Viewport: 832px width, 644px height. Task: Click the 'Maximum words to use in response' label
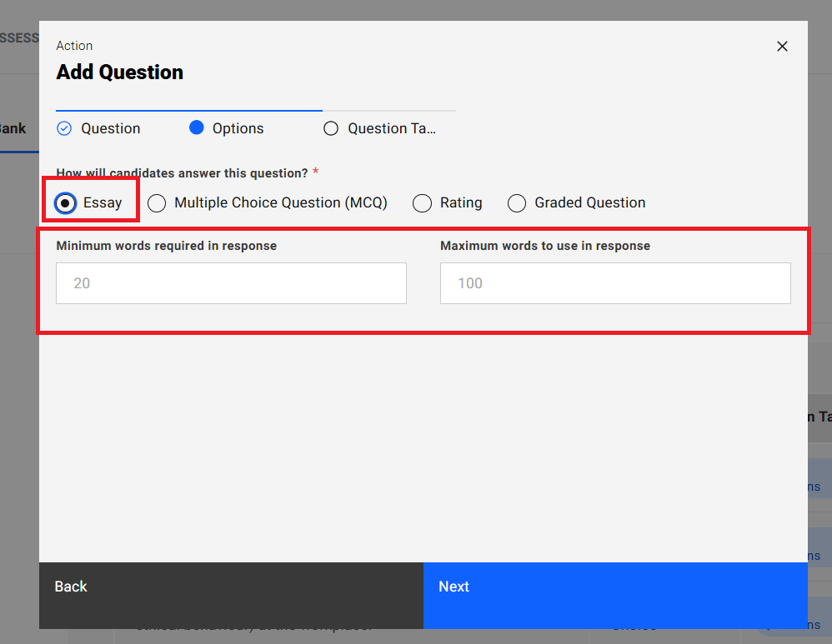point(545,246)
